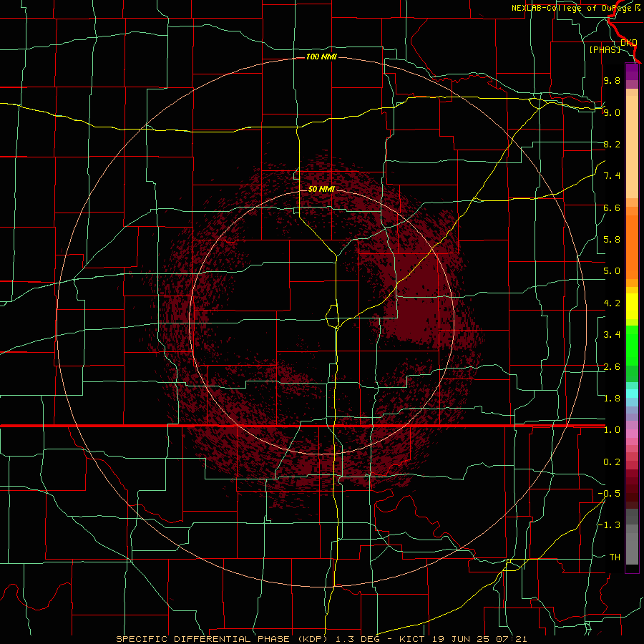This screenshot has width=644, height=644.
Task: Click the 6.6 scale value
Action: tap(612, 208)
